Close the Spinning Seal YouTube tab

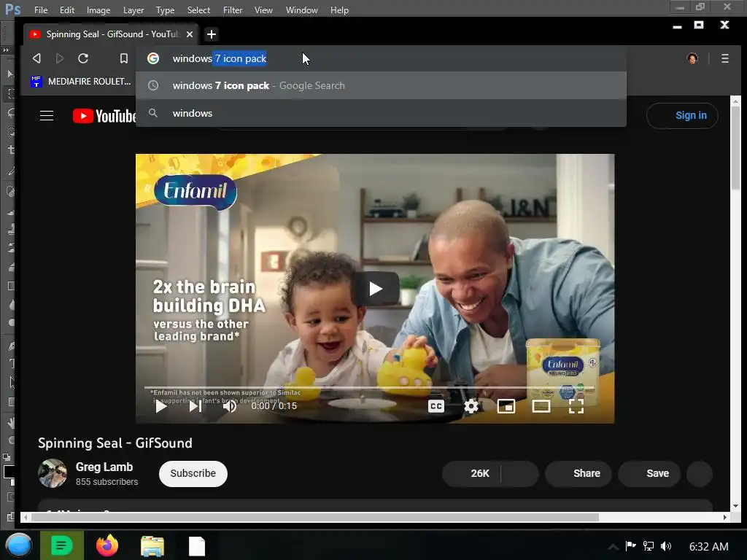click(x=190, y=34)
